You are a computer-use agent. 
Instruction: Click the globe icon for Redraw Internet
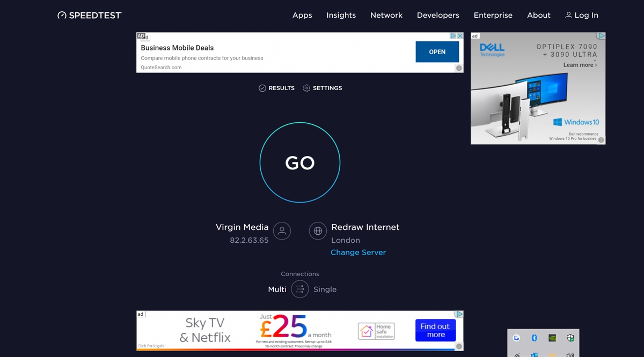tap(318, 231)
